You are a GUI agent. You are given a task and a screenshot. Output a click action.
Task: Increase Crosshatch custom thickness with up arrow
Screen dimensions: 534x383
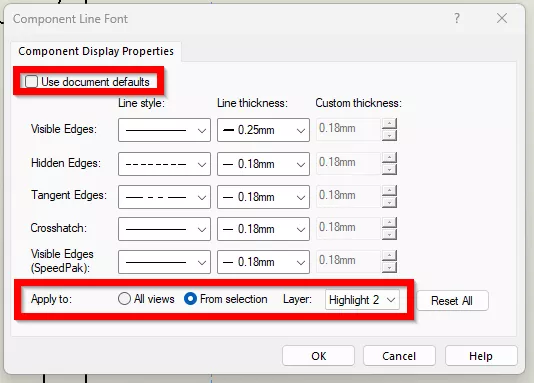389,222
